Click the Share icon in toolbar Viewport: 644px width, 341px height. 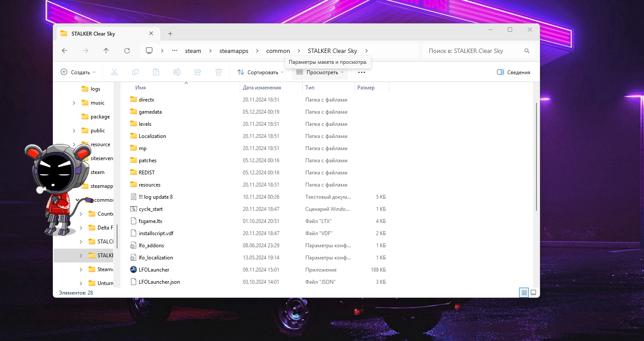click(x=198, y=72)
